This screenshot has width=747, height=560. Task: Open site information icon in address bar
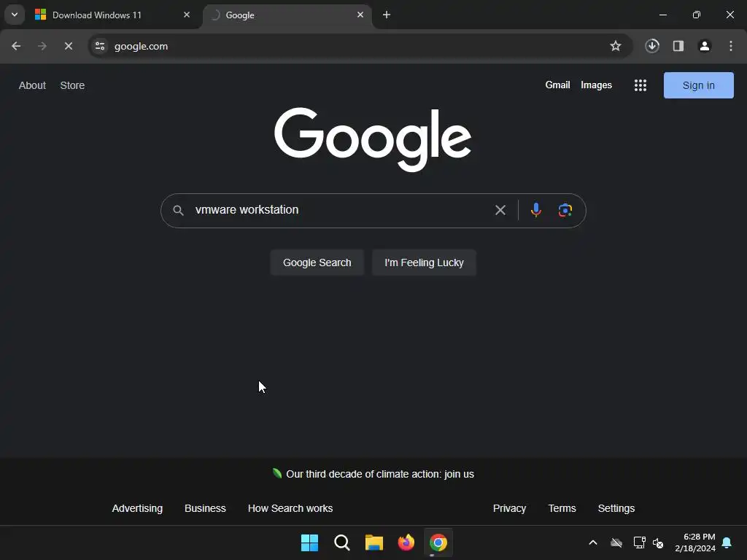pos(100,46)
